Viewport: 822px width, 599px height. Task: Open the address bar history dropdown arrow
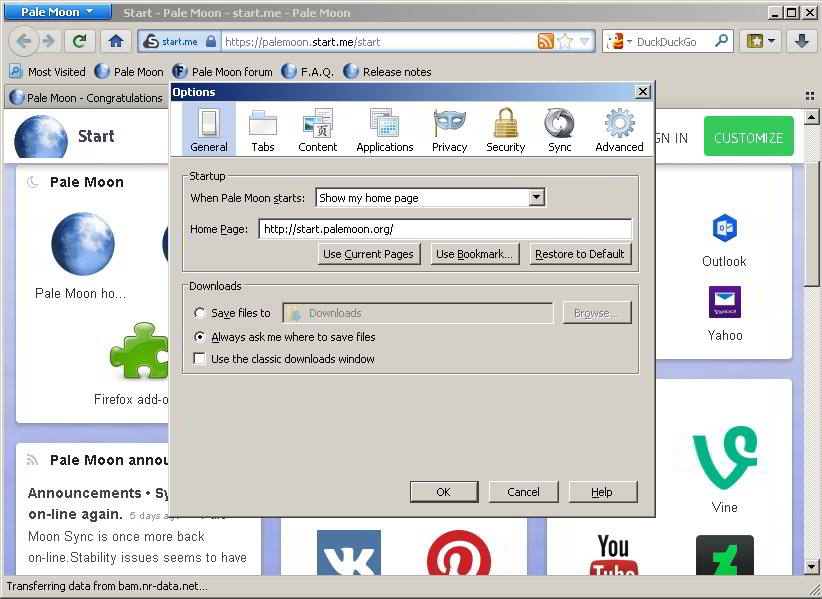click(585, 41)
